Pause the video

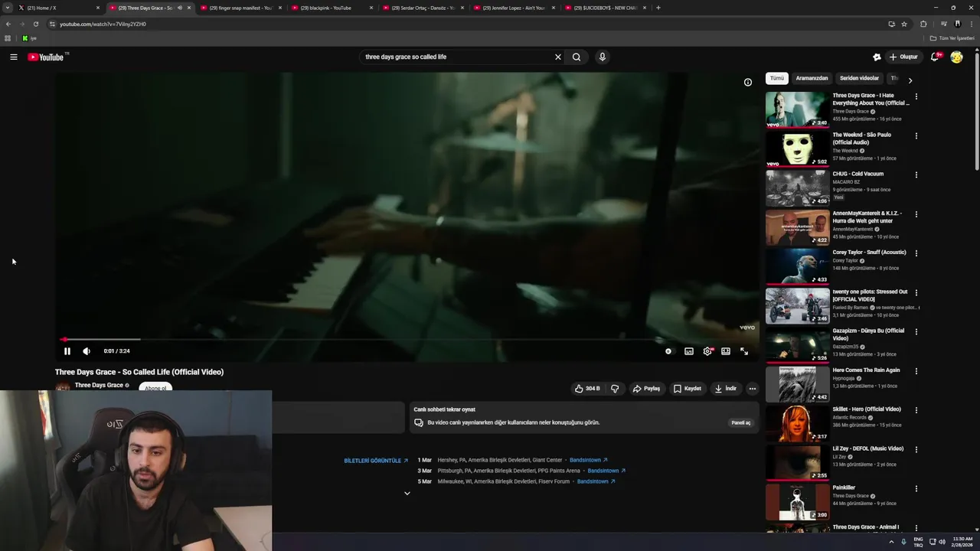tap(67, 351)
